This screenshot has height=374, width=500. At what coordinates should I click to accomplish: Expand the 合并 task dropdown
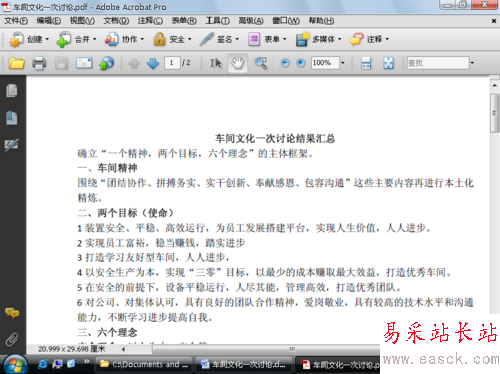point(94,39)
